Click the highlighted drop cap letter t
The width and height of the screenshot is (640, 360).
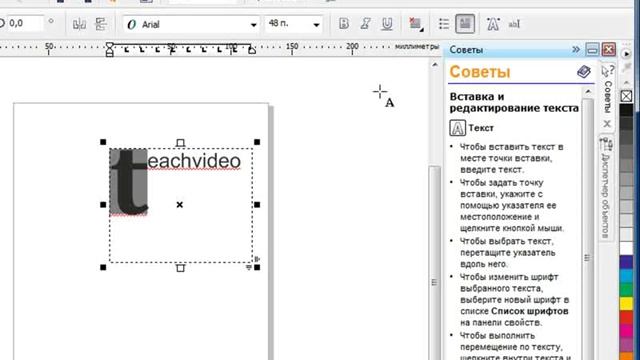point(128,182)
